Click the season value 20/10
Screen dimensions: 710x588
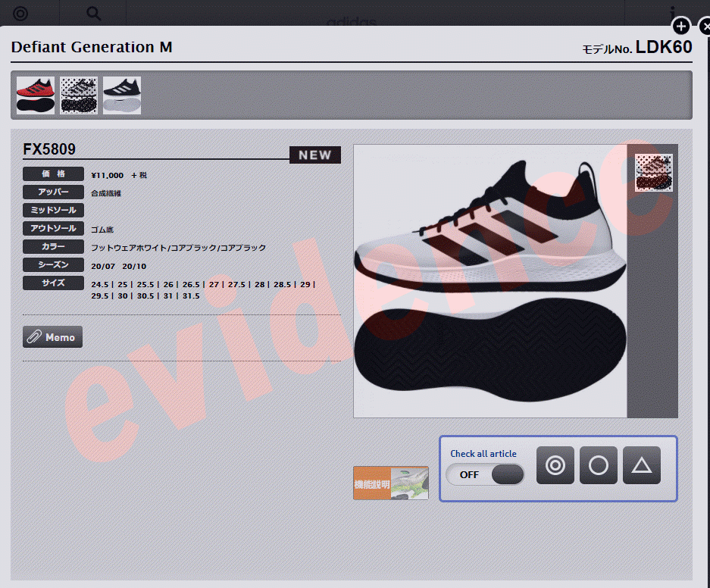coord(134,266)
